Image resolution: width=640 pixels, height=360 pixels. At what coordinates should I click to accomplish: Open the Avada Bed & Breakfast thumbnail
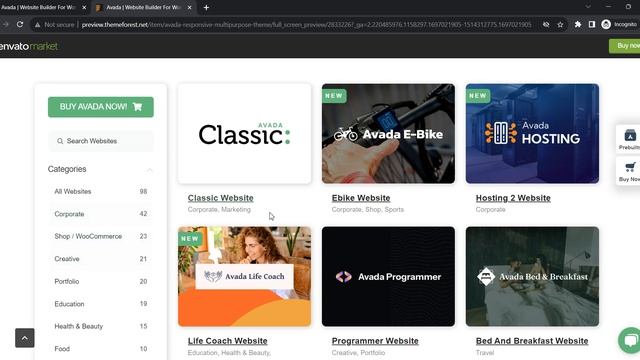click(x=532, y=276)
